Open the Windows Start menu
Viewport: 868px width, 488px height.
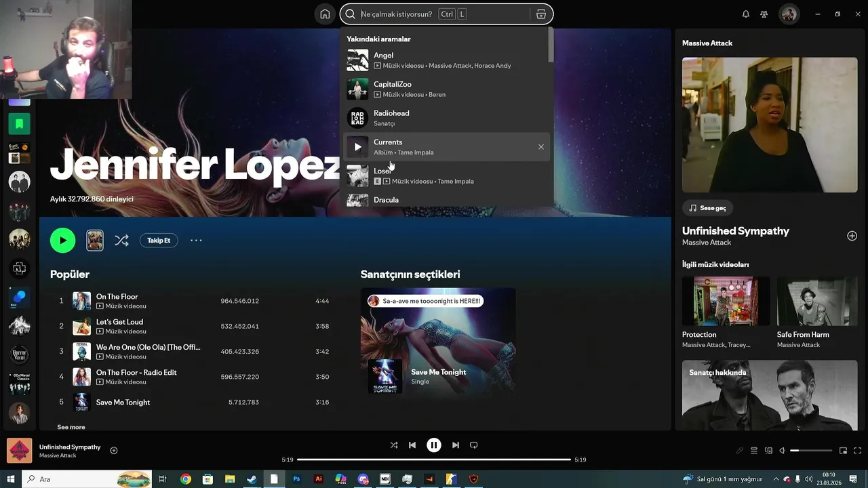pos(11,479)
